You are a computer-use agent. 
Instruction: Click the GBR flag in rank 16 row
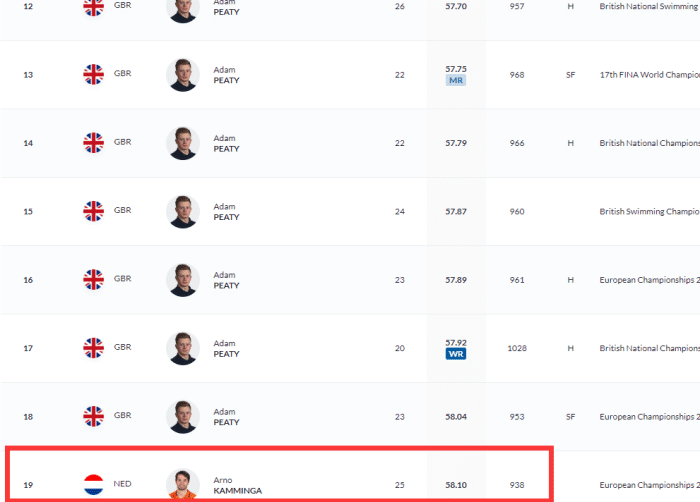coord(93,280)
